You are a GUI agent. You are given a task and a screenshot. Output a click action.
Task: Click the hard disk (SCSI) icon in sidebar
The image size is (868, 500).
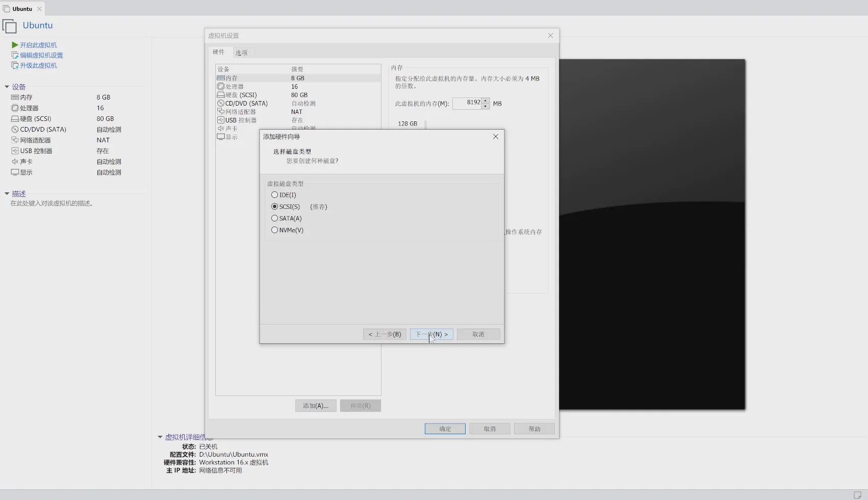(x=15, y=119)
